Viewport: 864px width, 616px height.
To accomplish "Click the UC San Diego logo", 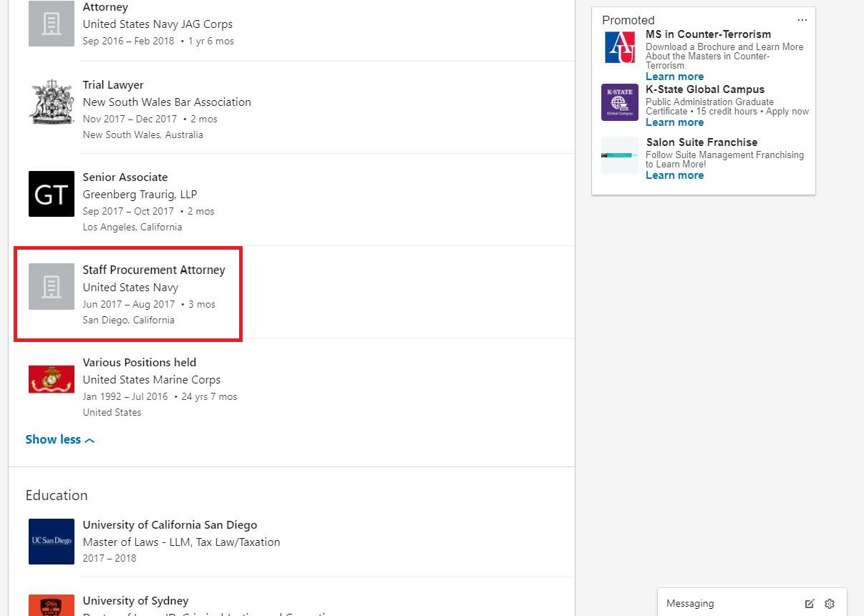I will click(x=52, y=541).
